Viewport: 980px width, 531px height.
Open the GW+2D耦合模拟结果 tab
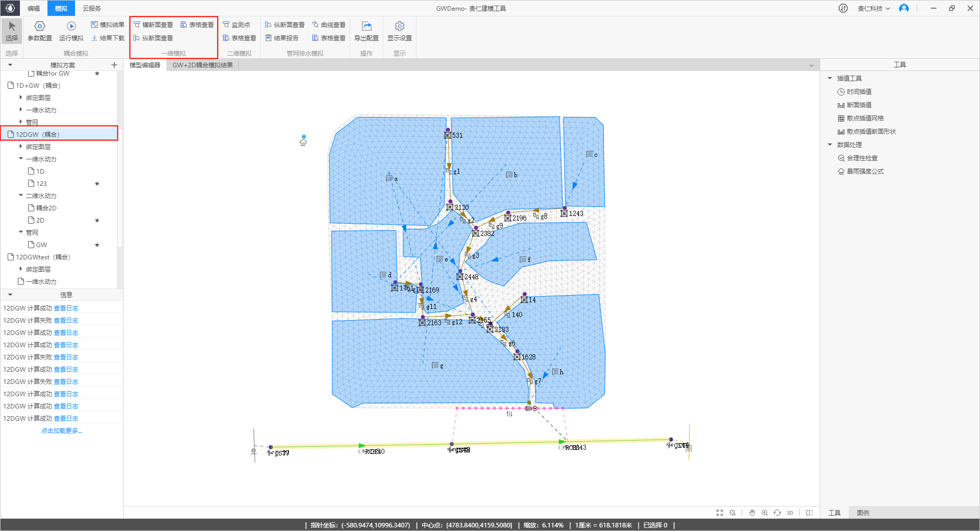(x=203, y=65)
